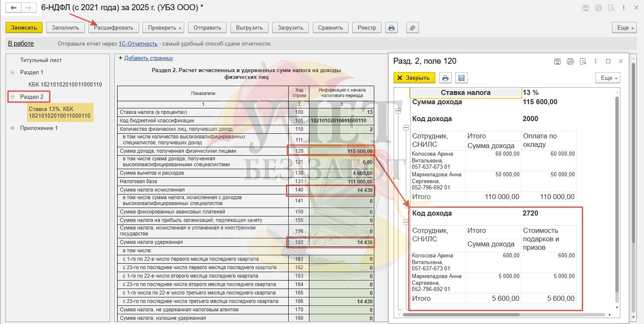The image size is (644, 324).
Task: Click the print icon in the main report toolbar
Action: (x=392, y=28)
